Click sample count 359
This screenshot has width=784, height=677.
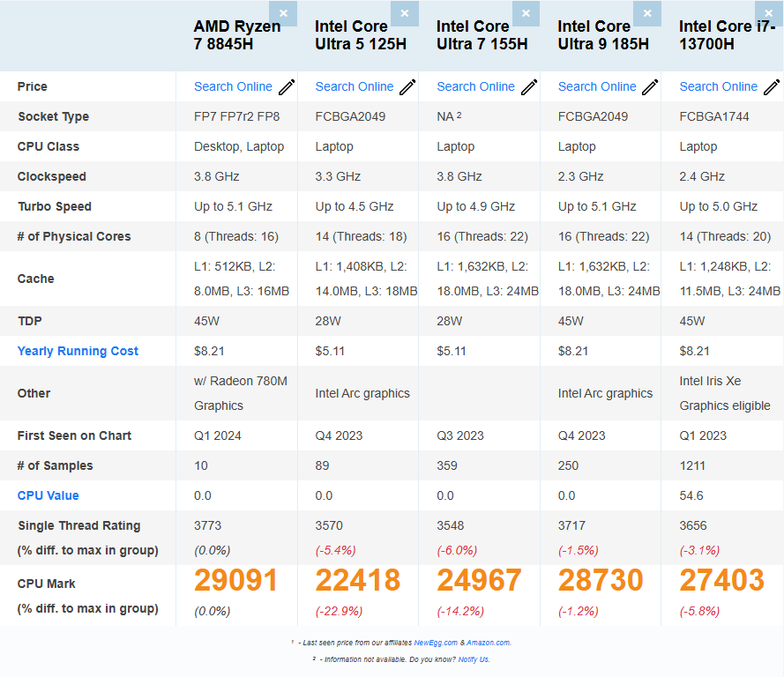447,465
